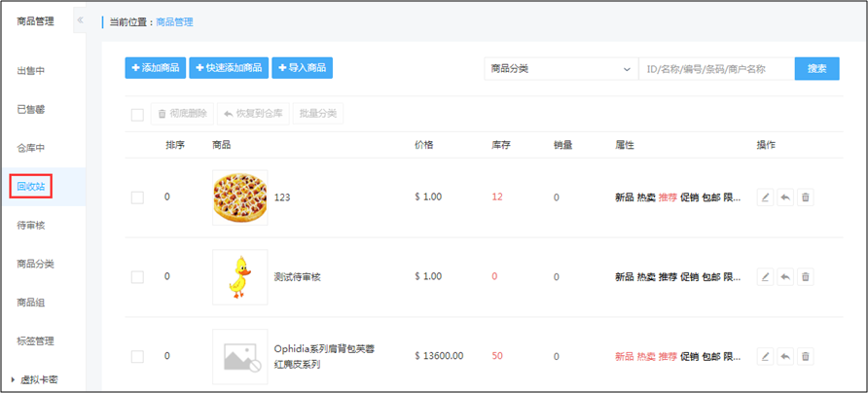The image size is (868, 393).
Task: Open the 出售中 sidebar menu item
Action: click(x=31, y=71)
